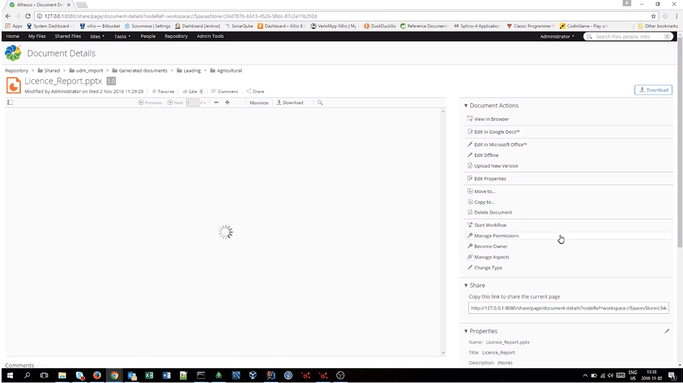Click Download in the previewer toolbar
Image resolution: width=683 pixels, height=383 pixels.
click(290, 103)
